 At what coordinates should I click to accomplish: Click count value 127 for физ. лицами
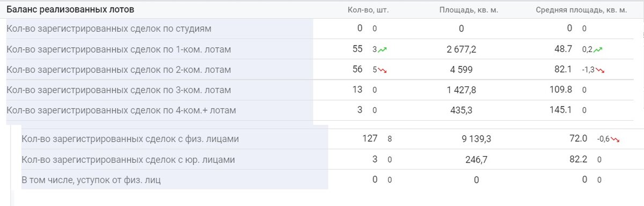point(370,138)
